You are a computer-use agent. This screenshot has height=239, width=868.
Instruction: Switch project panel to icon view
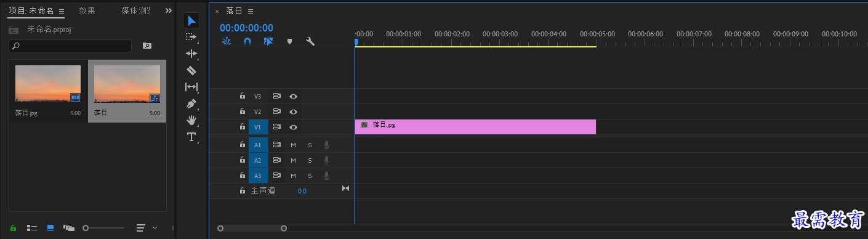pos(50,228)
